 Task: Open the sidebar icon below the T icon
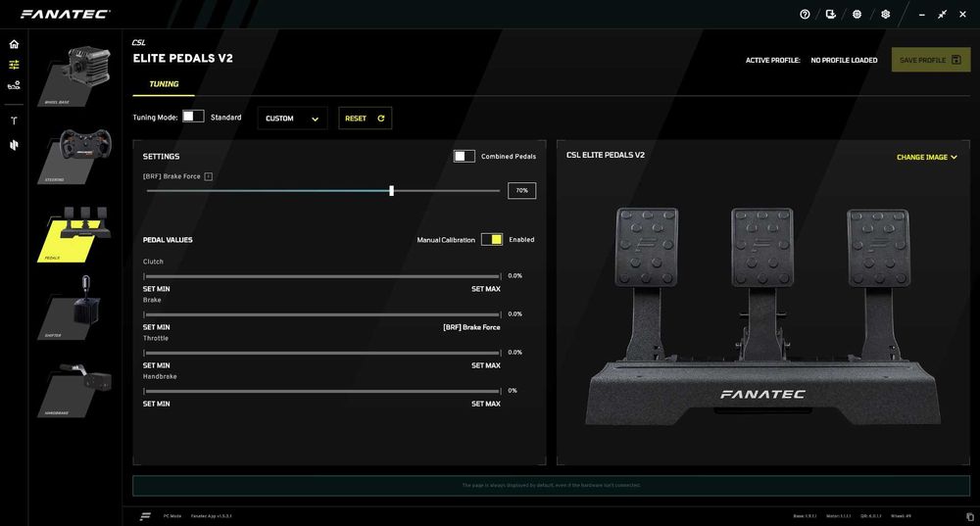click(x=14, y=145)
